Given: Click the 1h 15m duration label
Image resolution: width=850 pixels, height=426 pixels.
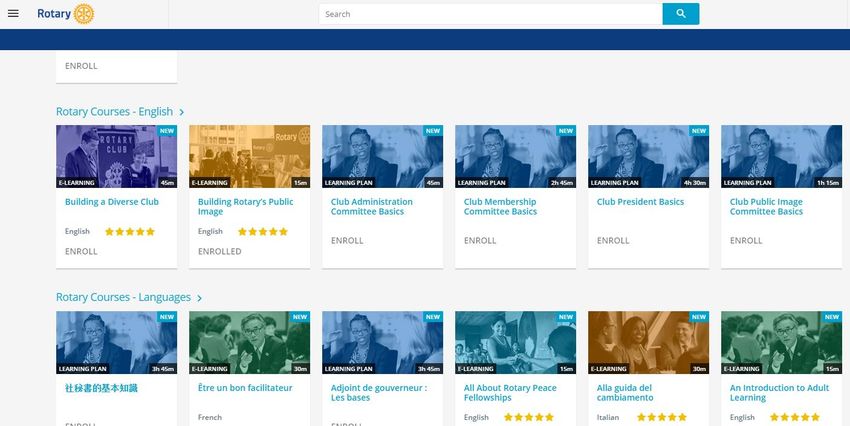Looking at the screenshot, I should point(828,183).
